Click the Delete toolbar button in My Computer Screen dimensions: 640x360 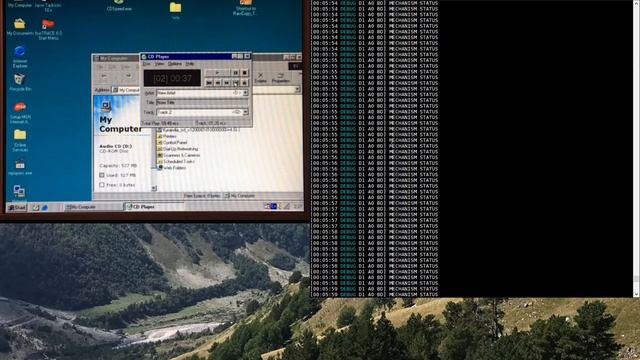(260, 78)
